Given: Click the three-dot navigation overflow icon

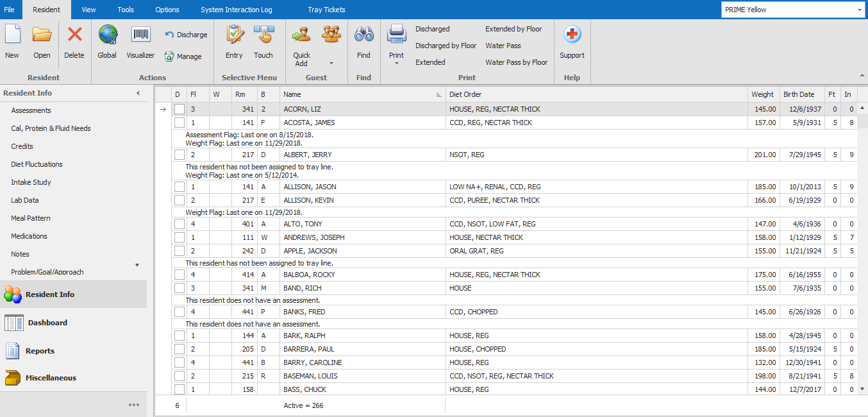Looking at the screenshot, I should click(x=134, y=405).
